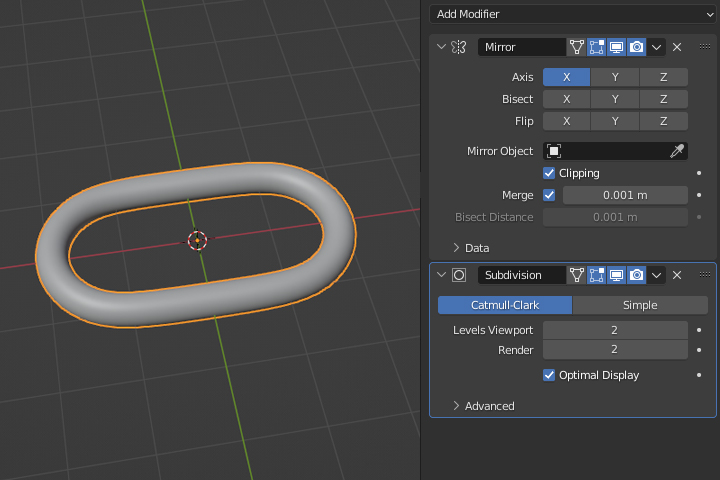This screenshot has height=480, width=720.
Task: Click the Mirror Object field
Action: click(615, 151)
